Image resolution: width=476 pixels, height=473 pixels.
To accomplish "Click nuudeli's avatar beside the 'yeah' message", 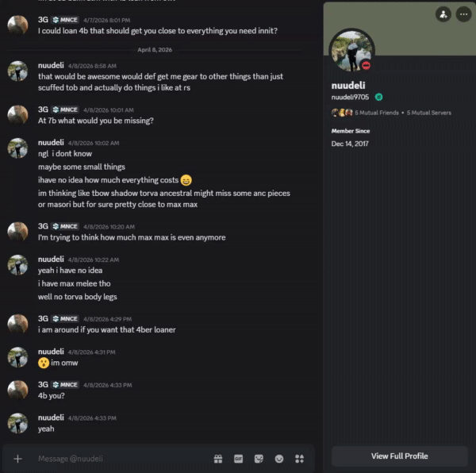I will click(x=17, y=423).
